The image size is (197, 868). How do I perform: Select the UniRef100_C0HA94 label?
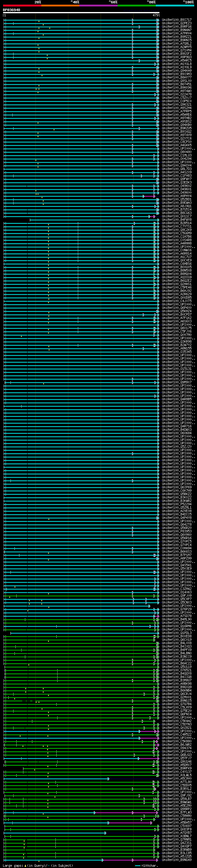[177, 548]
